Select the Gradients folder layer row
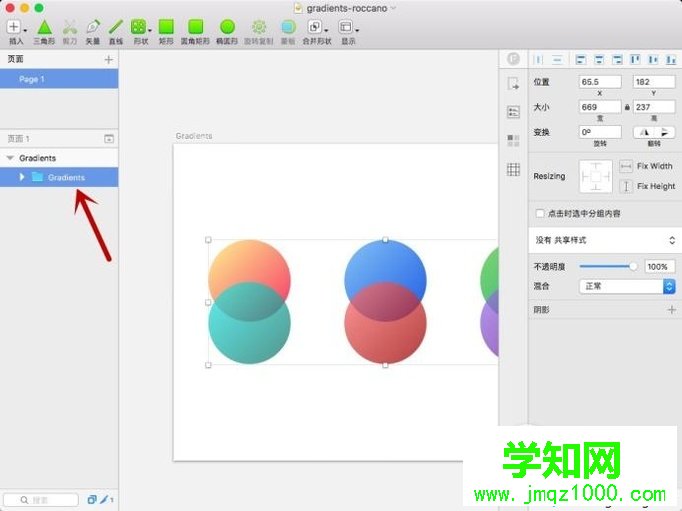682x511 pixels. coord(59,177)
